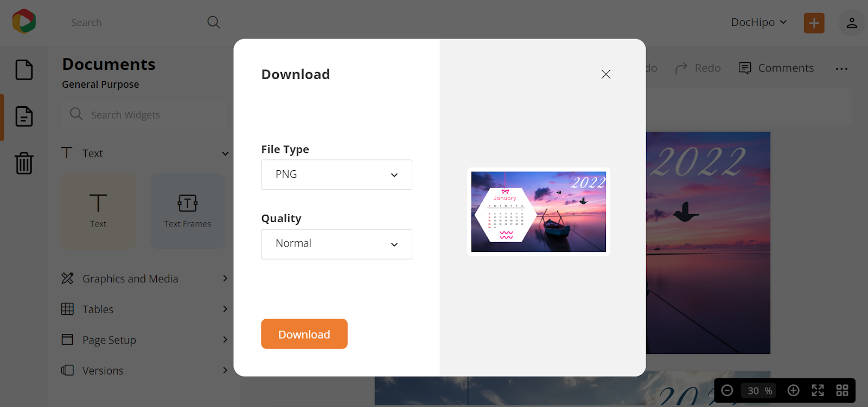Zoom in with the plus circle icon

(793, 391)
